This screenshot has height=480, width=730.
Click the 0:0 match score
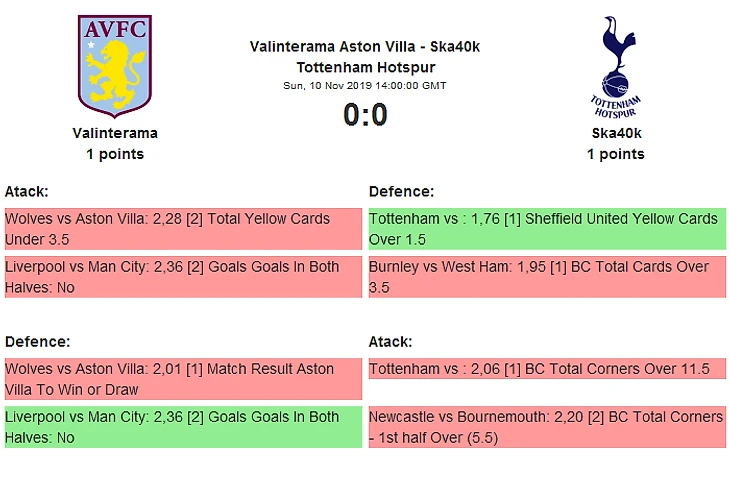click(x=365, y=115)
